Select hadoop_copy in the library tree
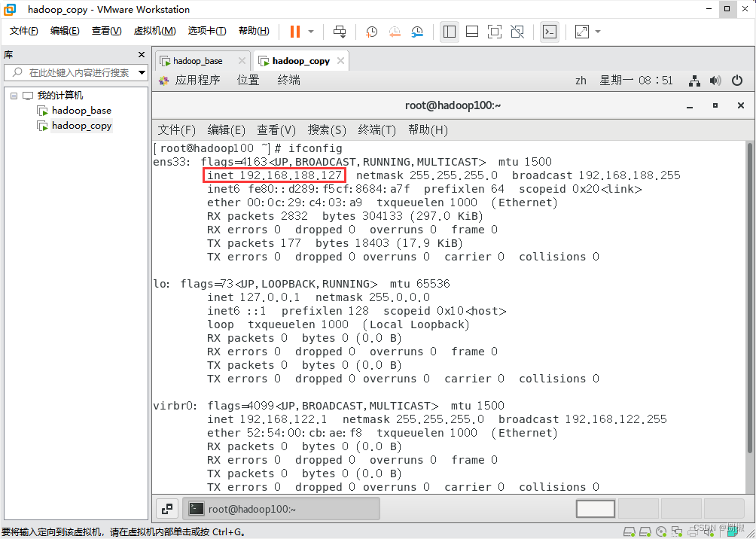The width and height of the screenshot is (756, 539). [x=81, y=126]
